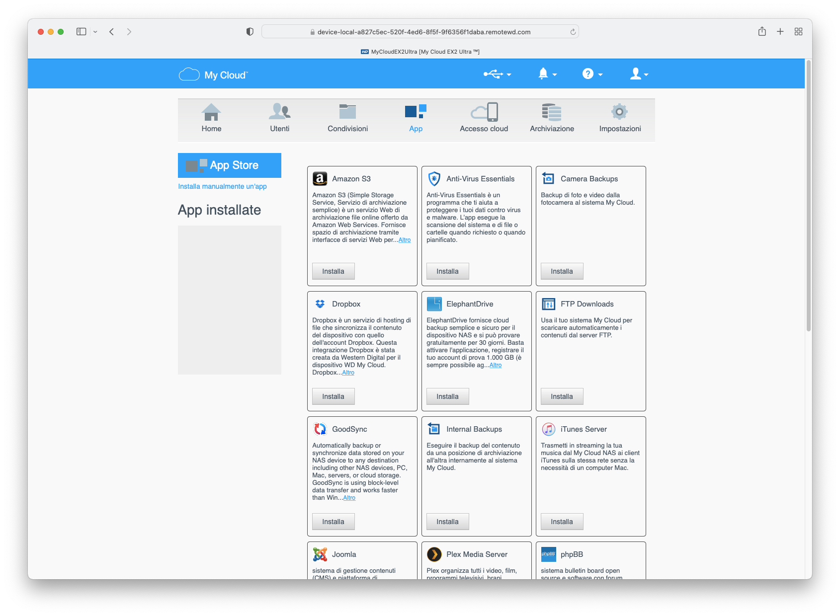Switch to the Archiviazione tab
Screen dimensions: 840x616
(x=552, y=129)
